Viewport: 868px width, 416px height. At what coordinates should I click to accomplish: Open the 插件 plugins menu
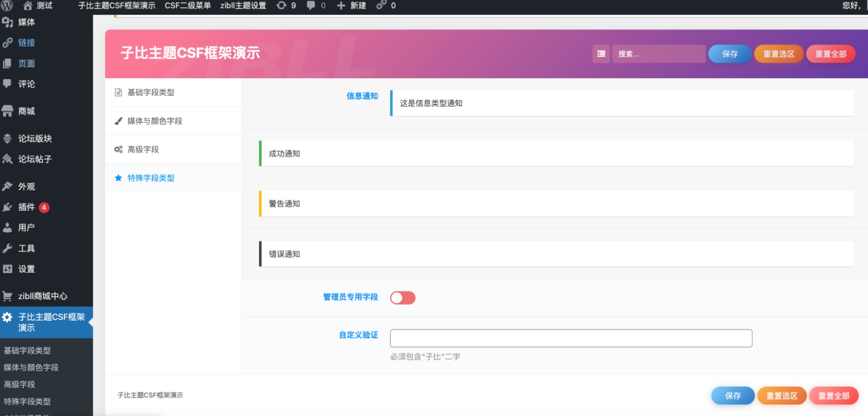pyautogui.click(x=46, y=207)
